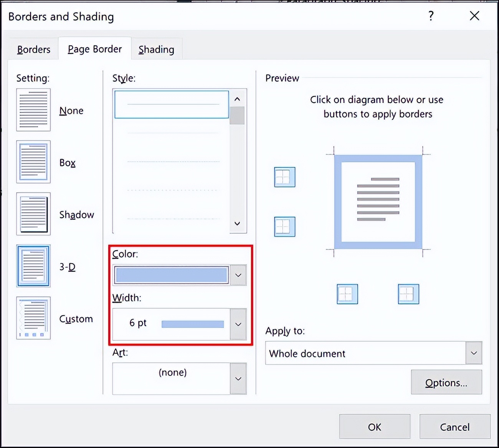Switch to the Borders tab
This screenshot has height=448, width=499.
(x=33, y=49)
